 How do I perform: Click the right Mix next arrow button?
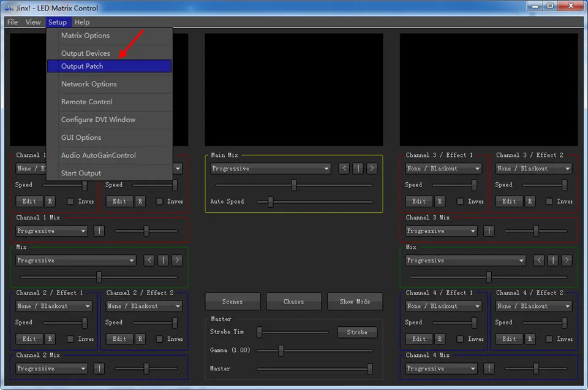coord(567,260)
